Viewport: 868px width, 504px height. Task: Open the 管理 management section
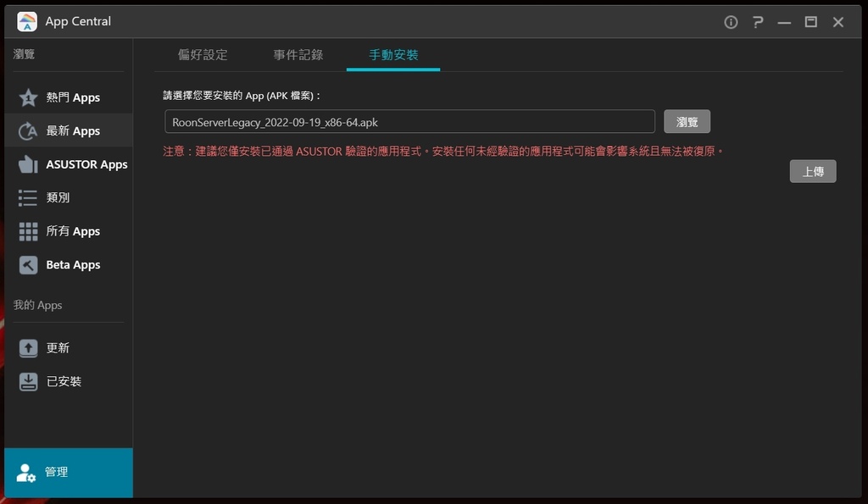point(69,473)
